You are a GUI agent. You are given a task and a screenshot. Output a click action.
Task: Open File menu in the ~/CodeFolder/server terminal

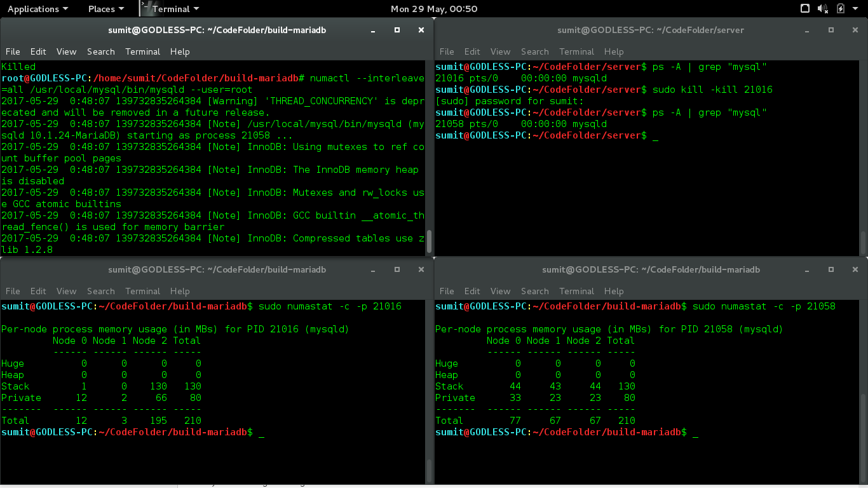447,51
